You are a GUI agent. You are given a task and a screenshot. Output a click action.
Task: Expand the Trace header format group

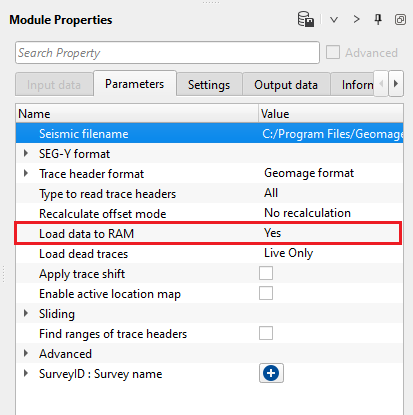(x=26, y=173)
